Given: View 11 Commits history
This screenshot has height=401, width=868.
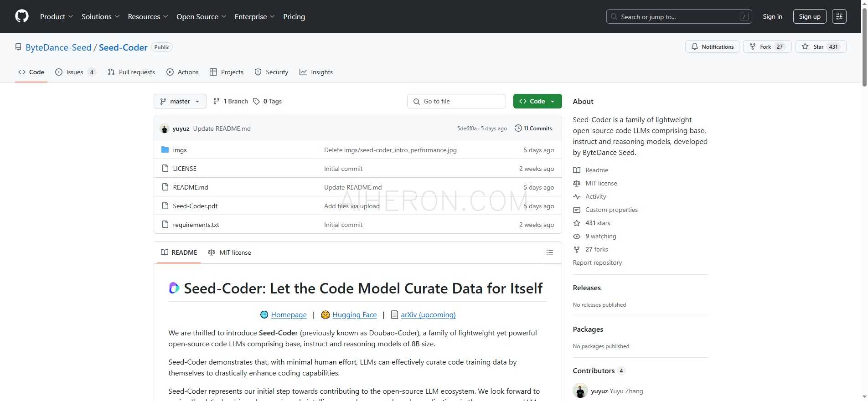Looking at the screenshot, I should [533, 129].
